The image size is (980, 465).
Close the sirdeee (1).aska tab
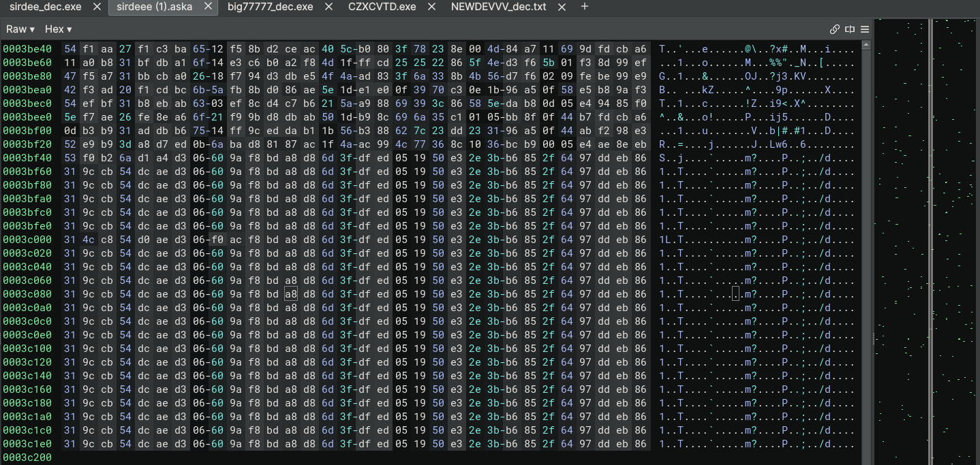tap(208, 7)
